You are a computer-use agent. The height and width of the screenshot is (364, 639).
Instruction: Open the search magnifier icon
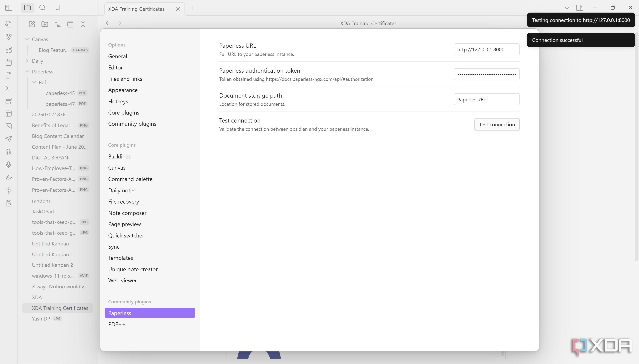42,8
